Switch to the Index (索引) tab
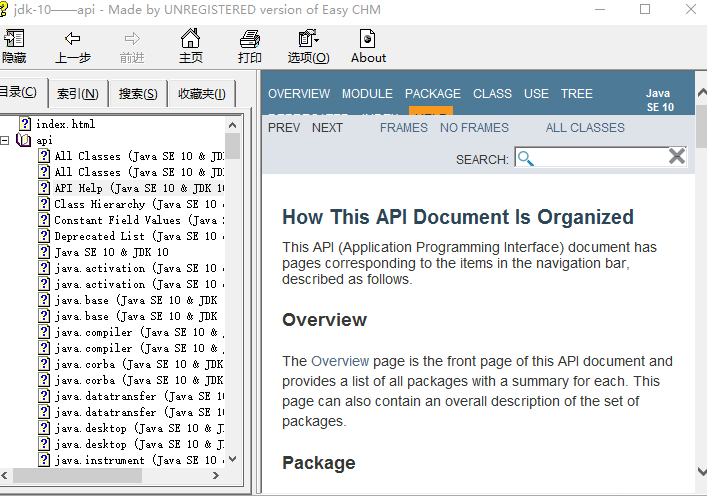This screenshot has width=707, height=497. (77, 94)
